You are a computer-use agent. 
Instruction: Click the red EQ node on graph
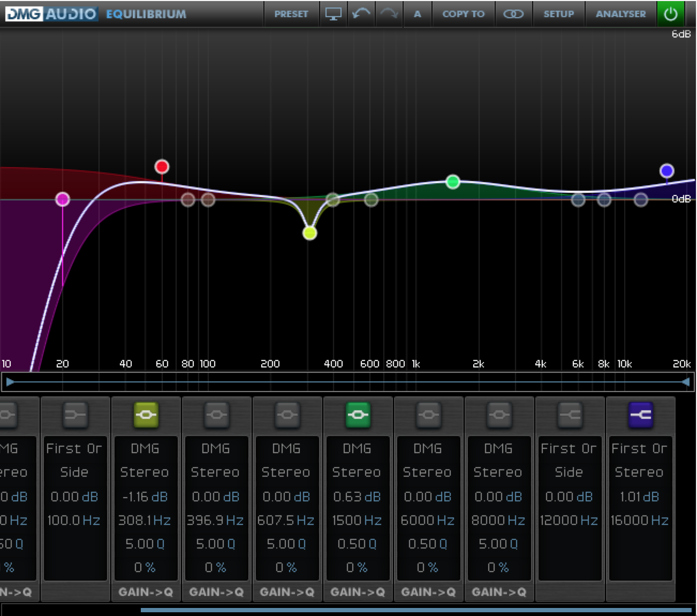tap(162, 167)
